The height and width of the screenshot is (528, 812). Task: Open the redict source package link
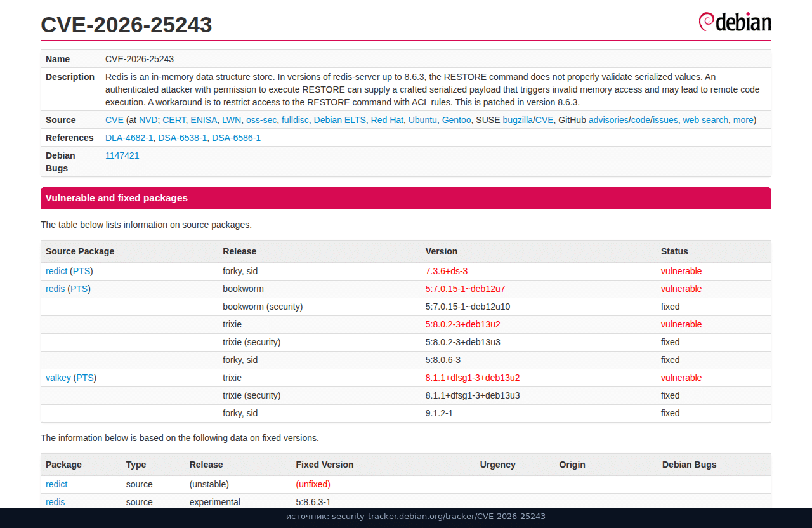tap(56, 271)
